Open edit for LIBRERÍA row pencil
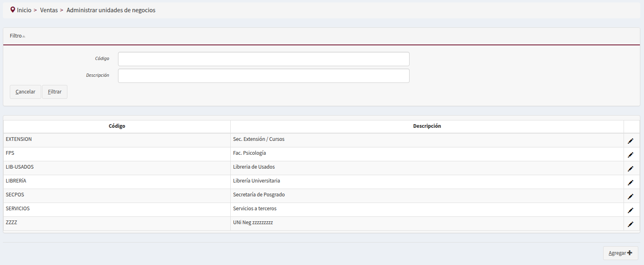The width and height of the screenshot is (644, 265). tap(631, 183)
